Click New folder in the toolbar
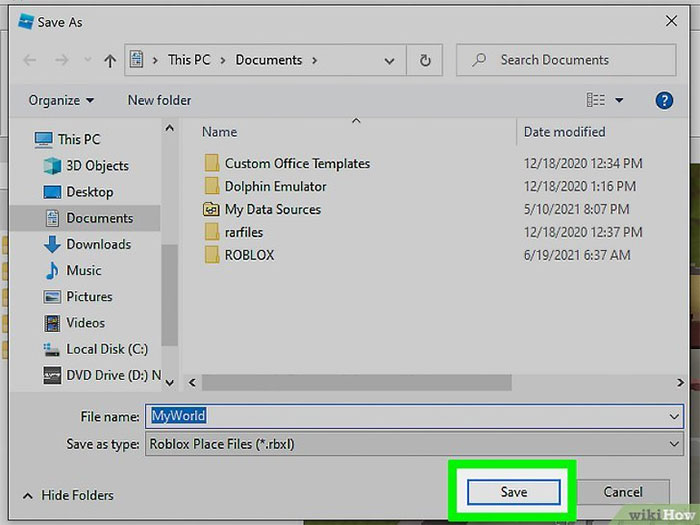 click(159, 100)
